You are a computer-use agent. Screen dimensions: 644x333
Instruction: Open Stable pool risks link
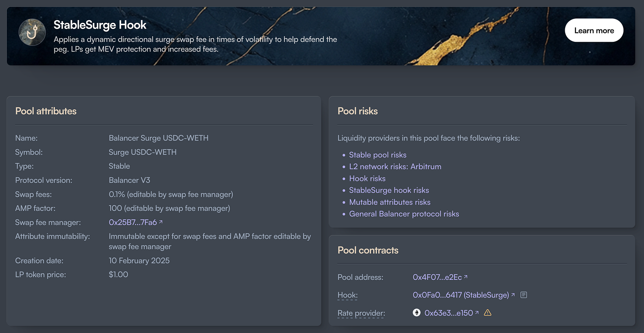378,155
